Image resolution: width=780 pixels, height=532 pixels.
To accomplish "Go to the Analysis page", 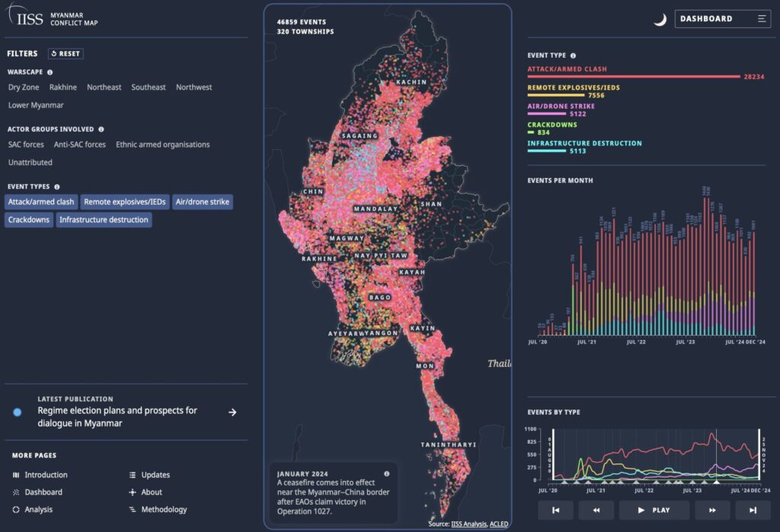I will pos(38,509).
